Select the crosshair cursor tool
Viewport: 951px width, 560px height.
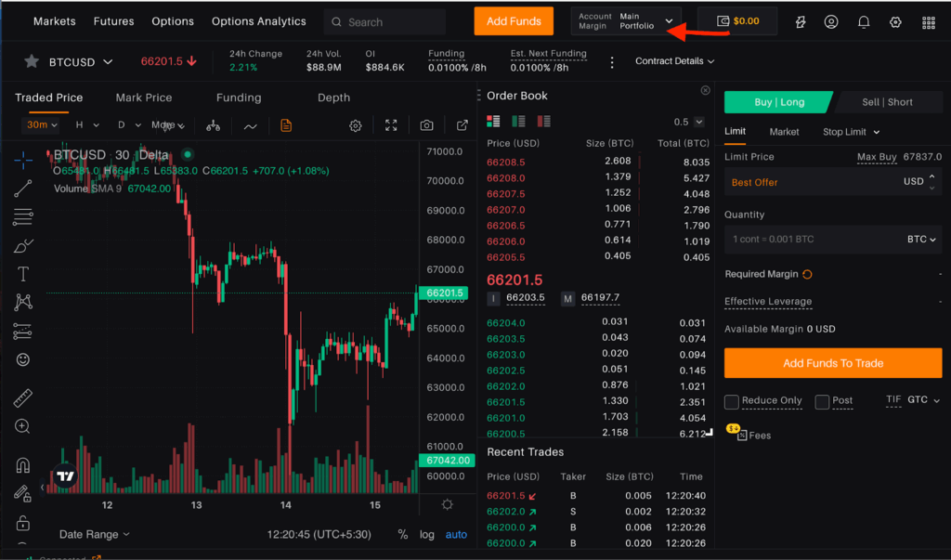coord(23,159)
